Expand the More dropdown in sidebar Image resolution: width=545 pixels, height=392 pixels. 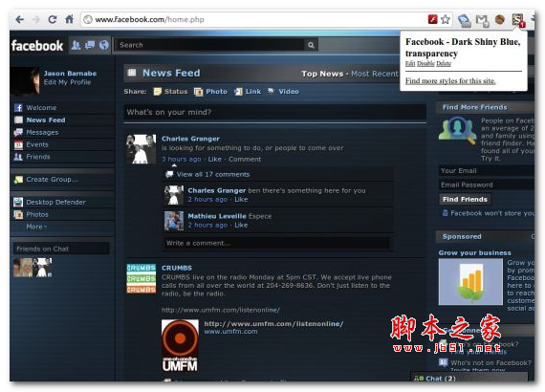coord(36,227)
